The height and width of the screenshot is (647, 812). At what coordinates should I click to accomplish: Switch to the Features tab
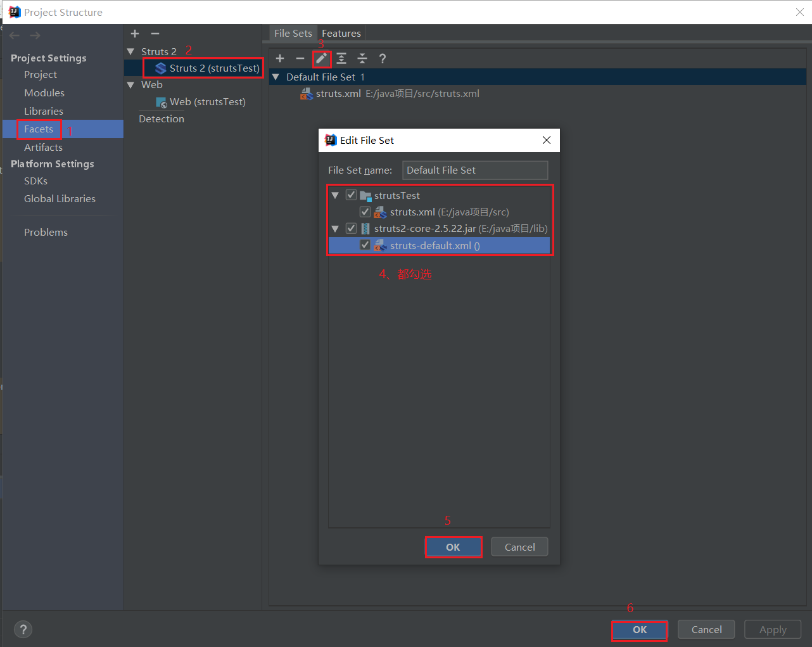tap(341, 33)
